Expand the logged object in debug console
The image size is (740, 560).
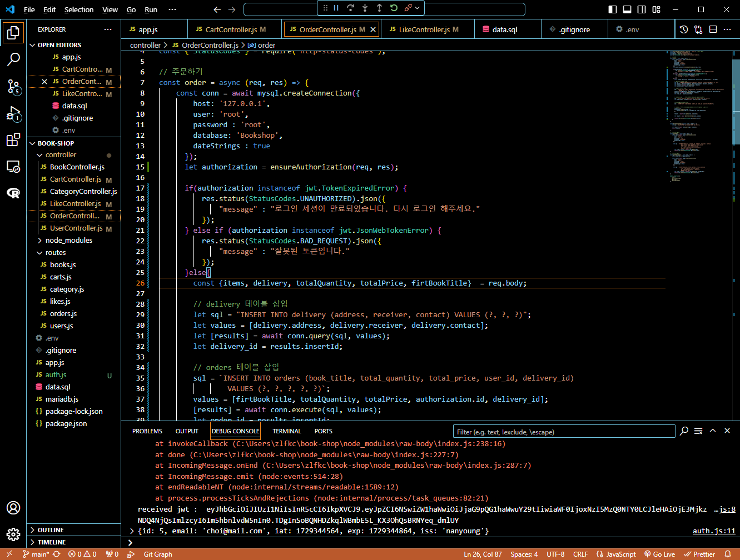point(132,531)
